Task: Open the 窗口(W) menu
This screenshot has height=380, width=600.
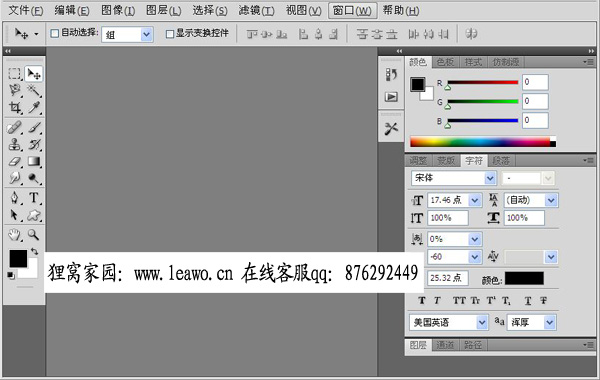Action: (352, 10)
